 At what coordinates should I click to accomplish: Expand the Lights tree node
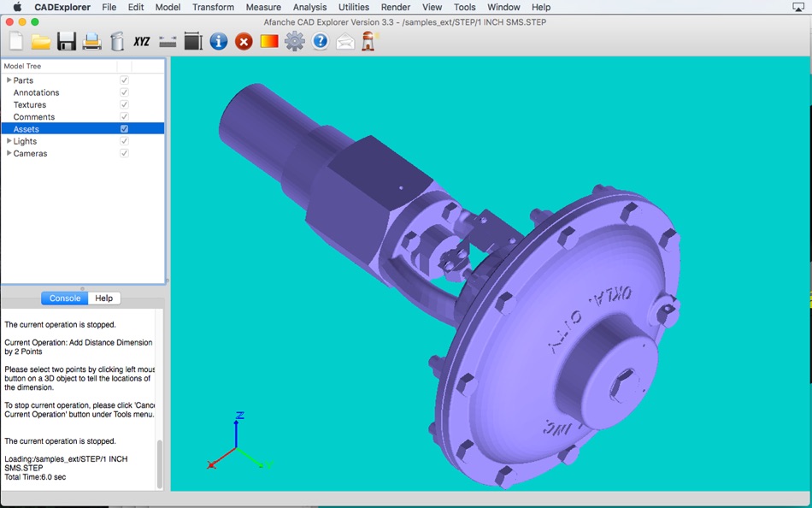[9, 141]
